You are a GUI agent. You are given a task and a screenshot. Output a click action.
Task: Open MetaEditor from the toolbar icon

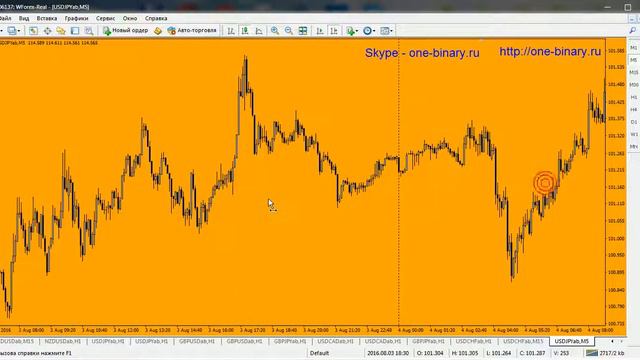(158, 31)
